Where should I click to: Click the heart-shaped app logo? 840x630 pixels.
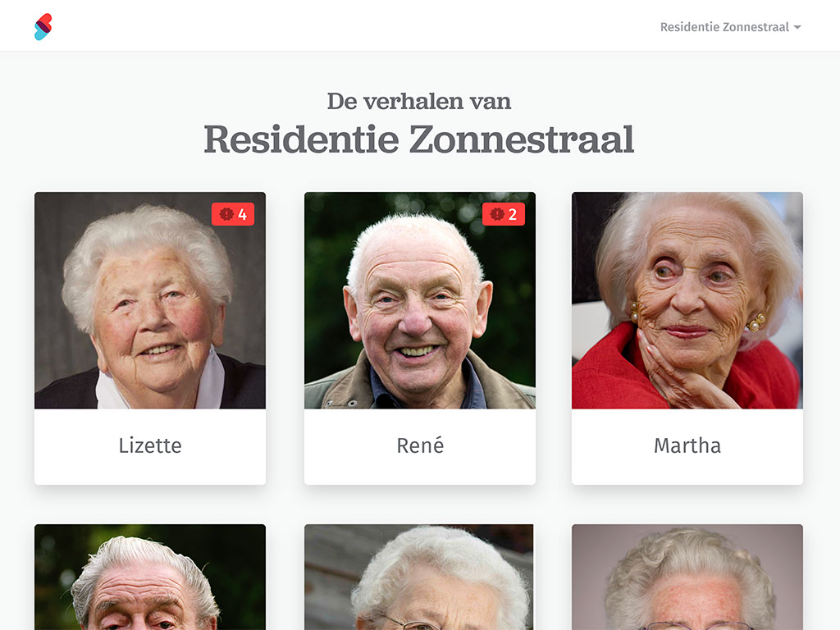pyautogui.click(x=43, y=27)
